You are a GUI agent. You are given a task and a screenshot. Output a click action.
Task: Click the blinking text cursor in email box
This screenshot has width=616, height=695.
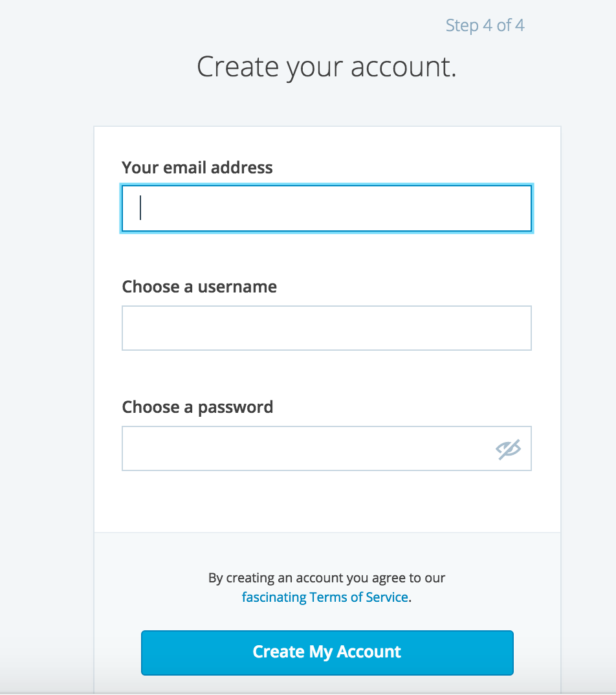140,208
